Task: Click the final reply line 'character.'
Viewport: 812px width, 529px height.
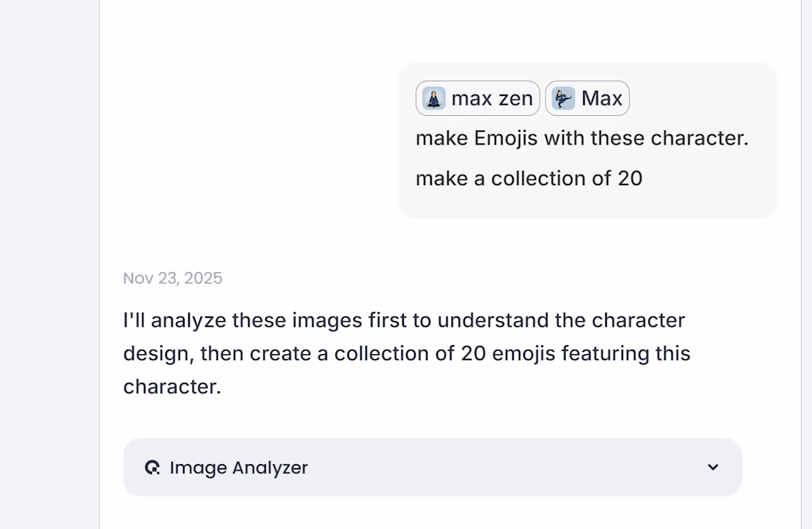Action: pos(172,387)
